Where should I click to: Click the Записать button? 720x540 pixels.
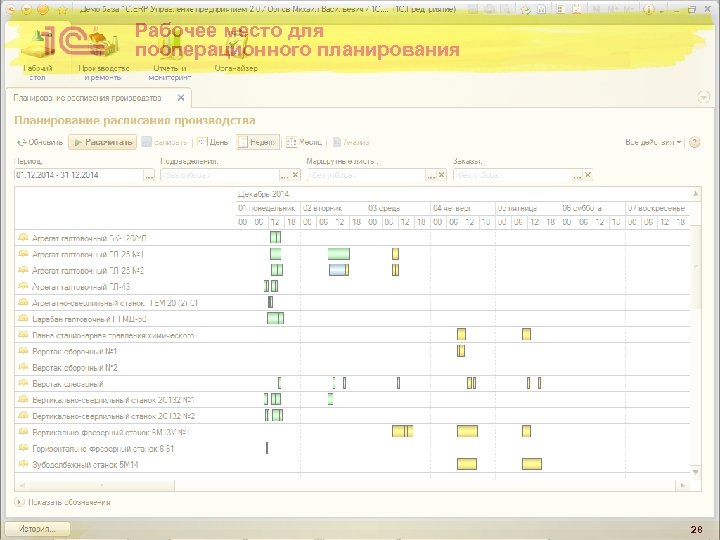point(165,142)
